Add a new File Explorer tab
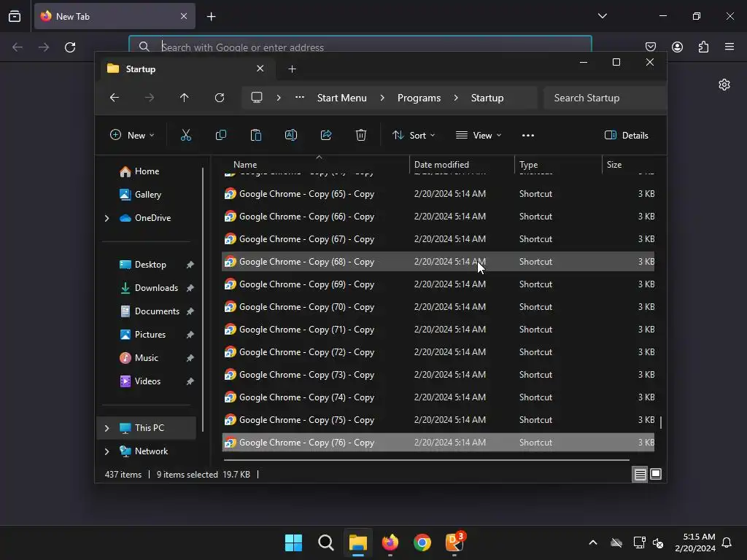The image size is (747, 560). [292, 69]
